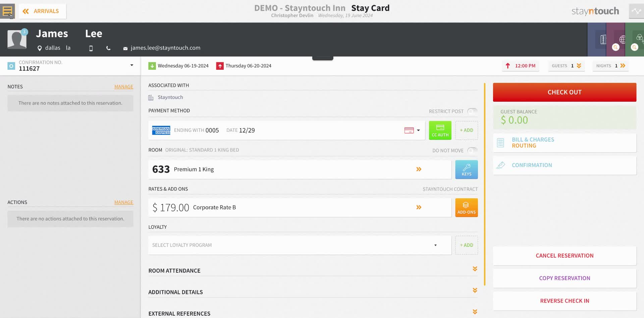644x318 pixels.
Task: Click the Wednesday 06-19-2024 arrival date
Action: click(x=183, y=66)
